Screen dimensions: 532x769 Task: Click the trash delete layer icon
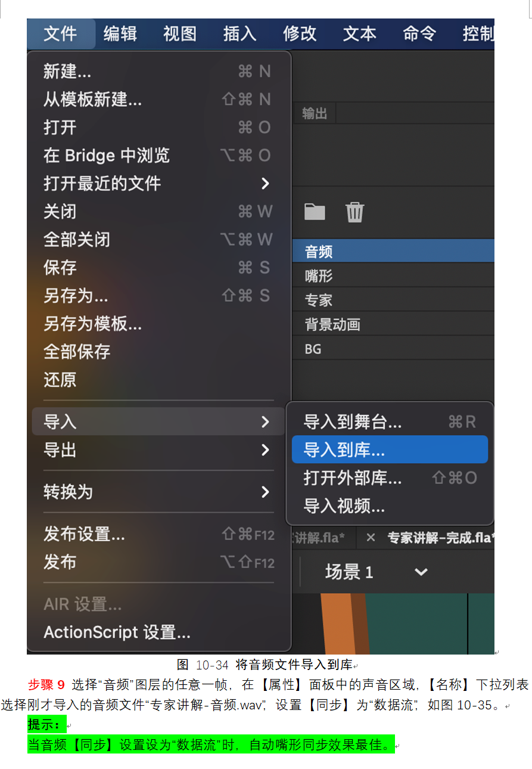355,212
